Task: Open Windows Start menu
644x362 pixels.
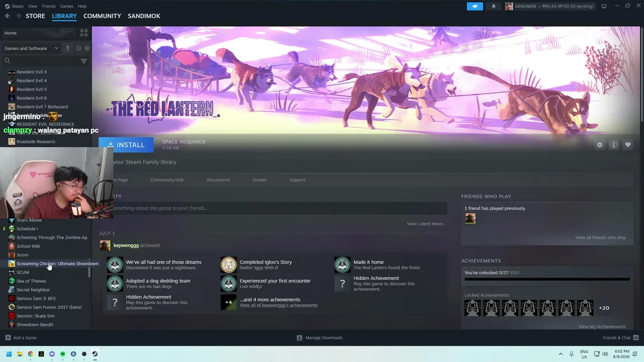Action: click(x=9, y=354)
